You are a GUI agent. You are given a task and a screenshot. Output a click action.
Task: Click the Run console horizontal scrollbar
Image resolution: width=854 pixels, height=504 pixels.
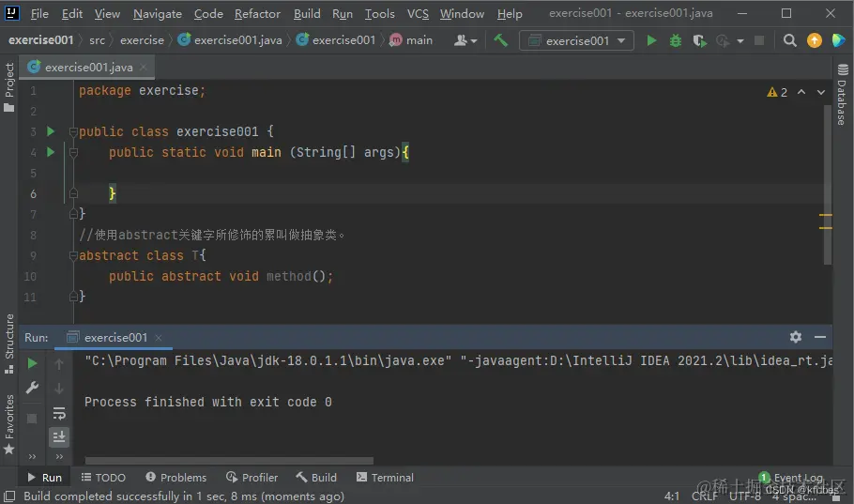(229, 461)
